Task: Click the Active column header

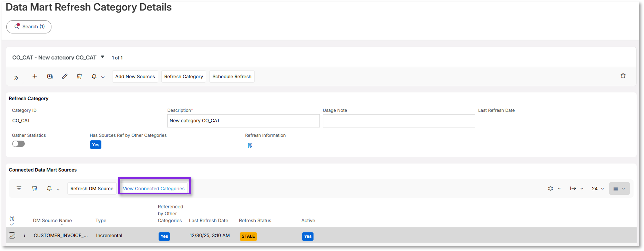Action: point(308,221)
